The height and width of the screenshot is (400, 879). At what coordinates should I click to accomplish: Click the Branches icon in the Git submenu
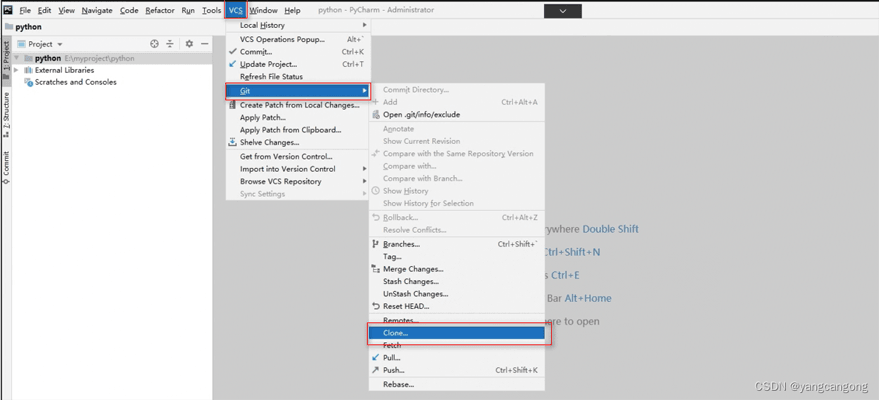(x=376, y=244)
